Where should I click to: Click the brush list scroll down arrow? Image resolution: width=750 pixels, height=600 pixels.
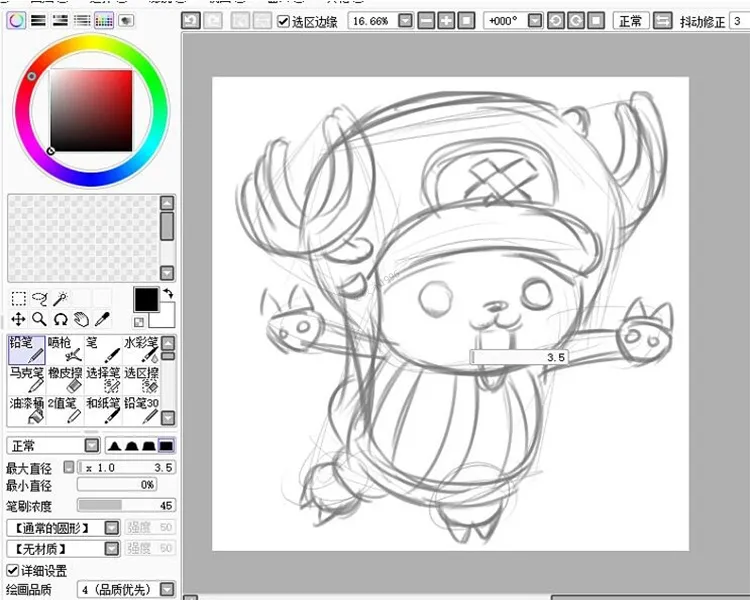(168, 418)
